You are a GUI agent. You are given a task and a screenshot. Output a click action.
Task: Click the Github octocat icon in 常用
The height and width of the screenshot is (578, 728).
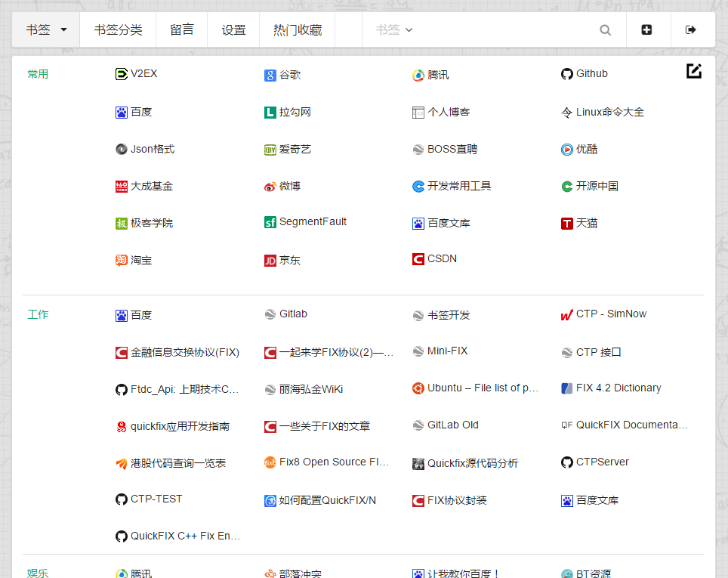pyautogui.click(x=567, y=74)
